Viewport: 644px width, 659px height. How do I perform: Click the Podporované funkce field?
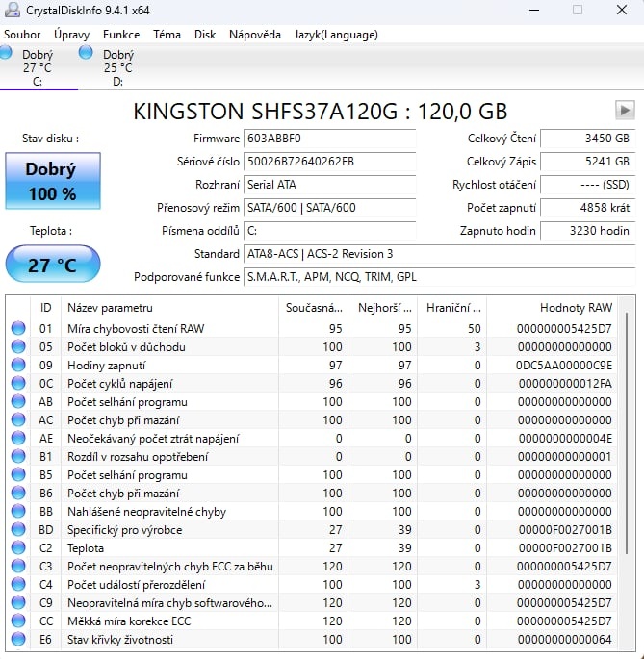tap(440, 277)
